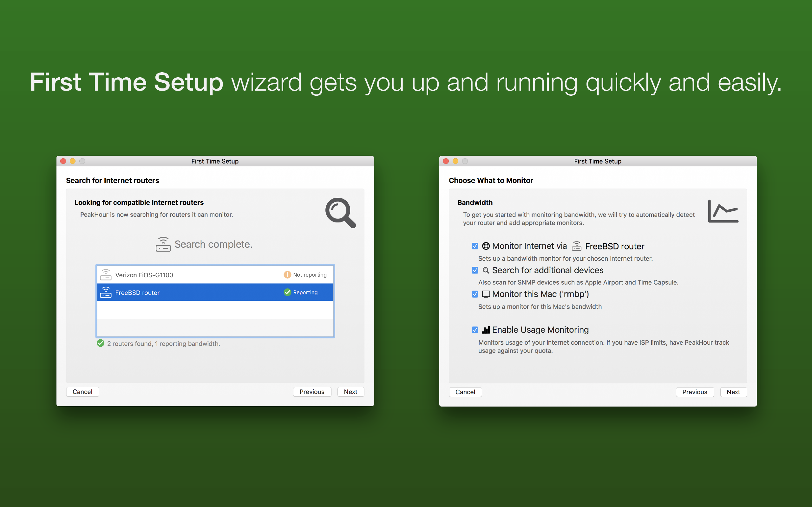Disable Monitor this Mac checkbox
The image size is (812, 507).
click(475, 294)
